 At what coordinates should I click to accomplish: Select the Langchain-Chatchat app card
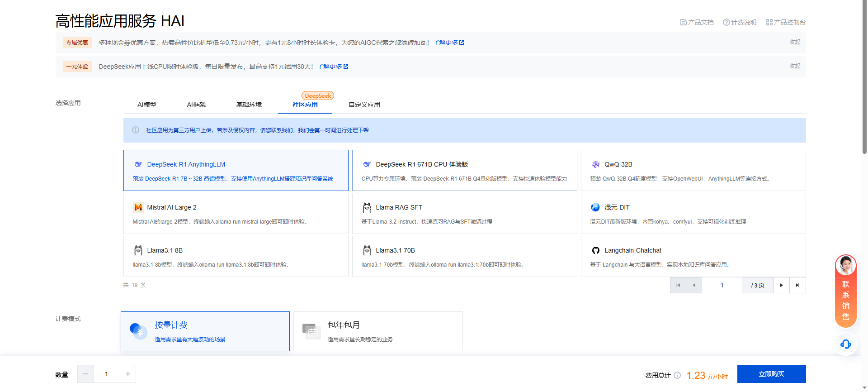[693, 257]
